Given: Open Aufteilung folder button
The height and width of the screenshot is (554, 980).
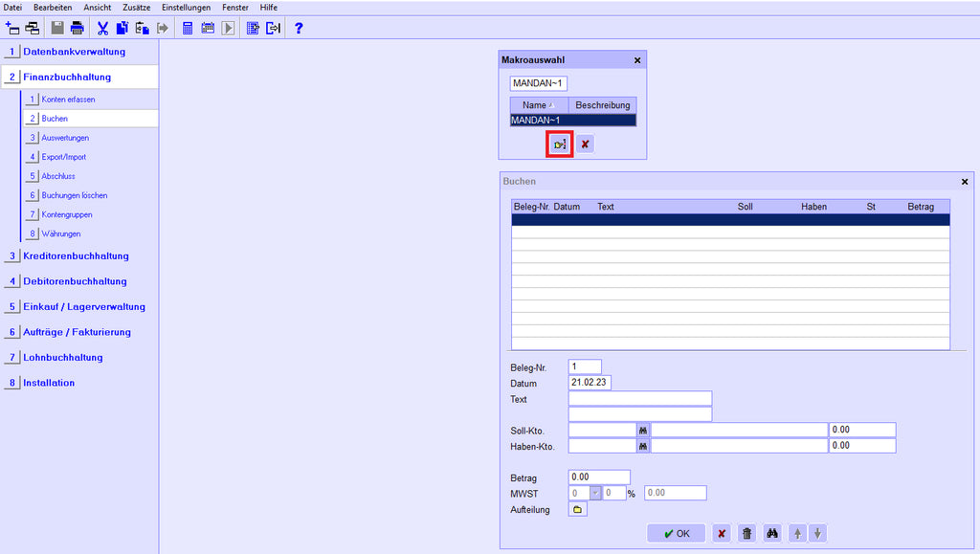Looking at the screenshot, I should 577,510.
